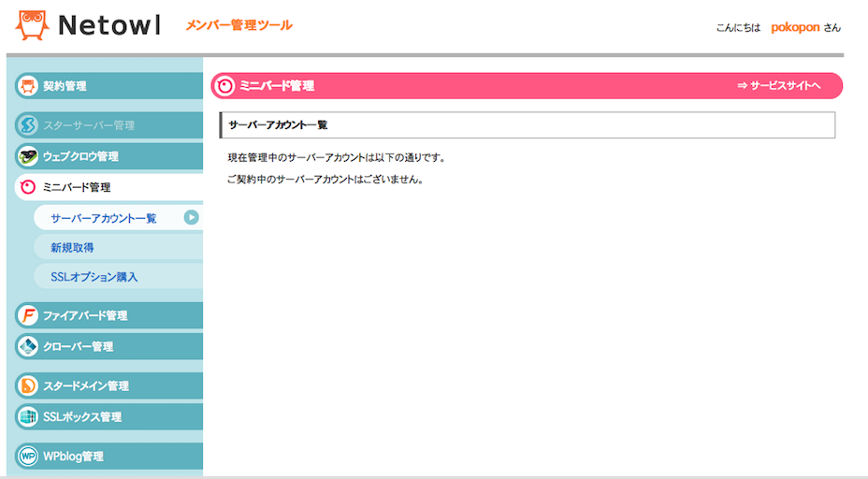Screen dimensions: 868x479
Task: Open WPblog管理 menu
Action: point(109,456)
